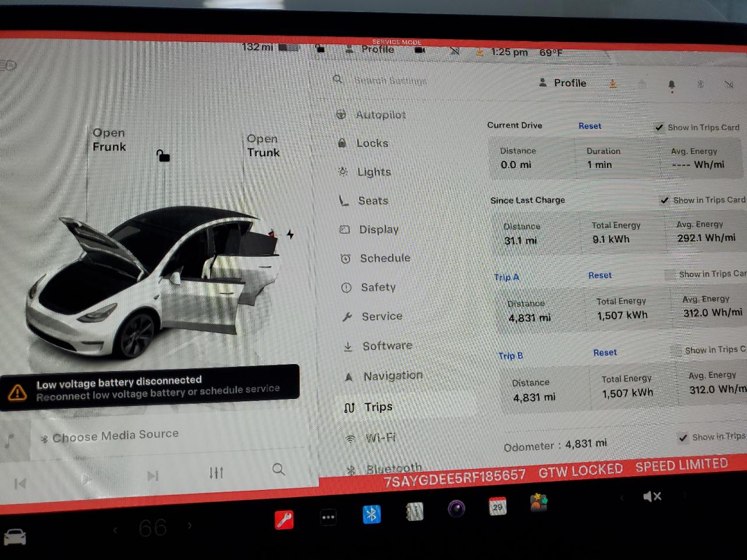Click the Search Settings field
Screen dimensions: 747x560
[x=390, y=80]
